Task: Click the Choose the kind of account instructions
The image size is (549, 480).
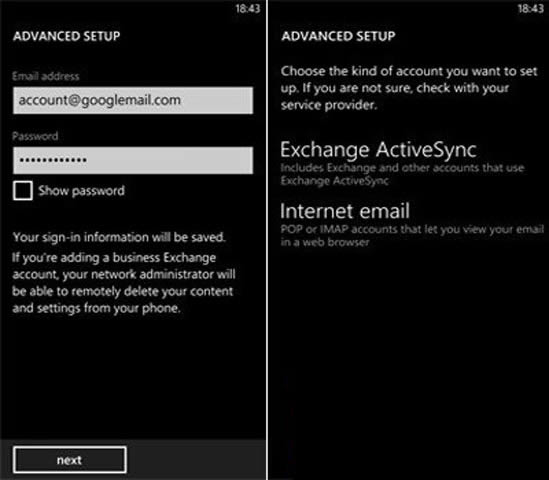Action: [x=409, y=88]
